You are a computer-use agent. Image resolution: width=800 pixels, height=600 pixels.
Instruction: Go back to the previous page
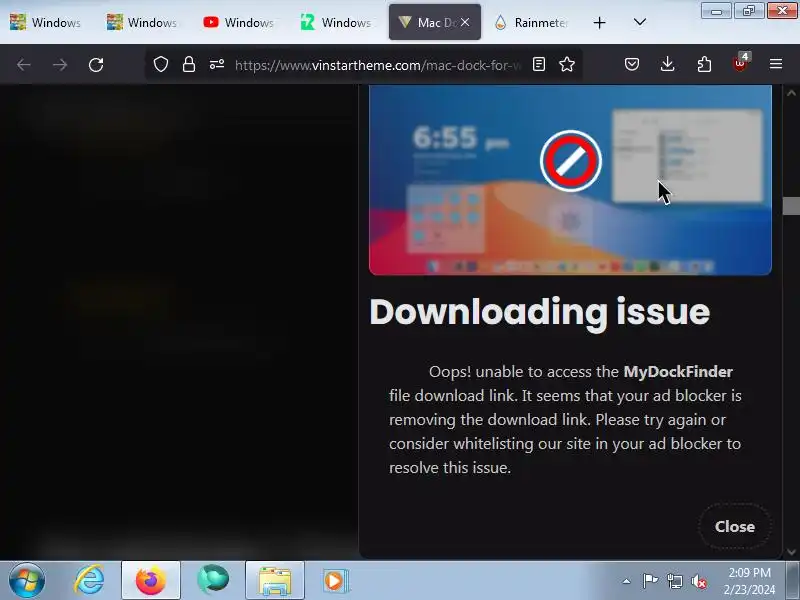point(24,65)
